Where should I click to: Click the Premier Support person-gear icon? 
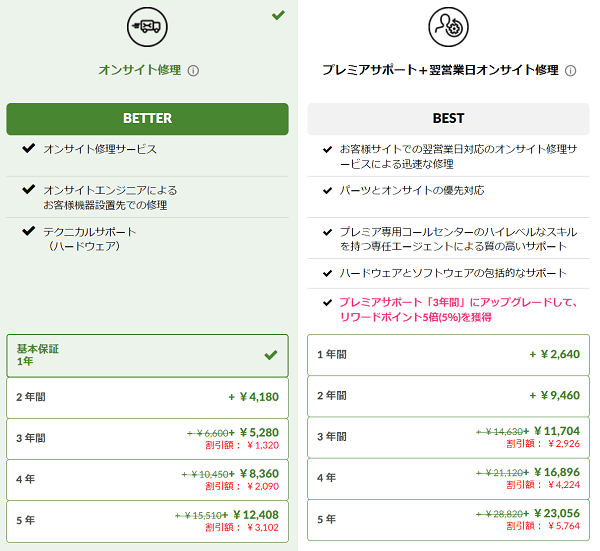point(448,27)
